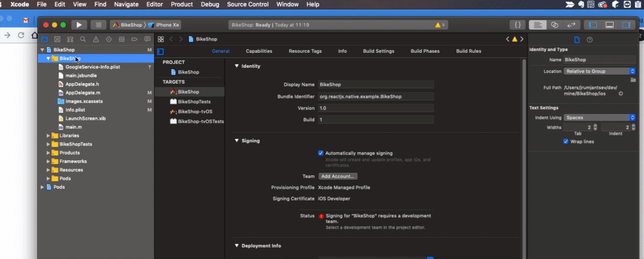Open the Build Rules tab
Image resolution: width=644 pixels, height=259 pixels.
[469, 52]
